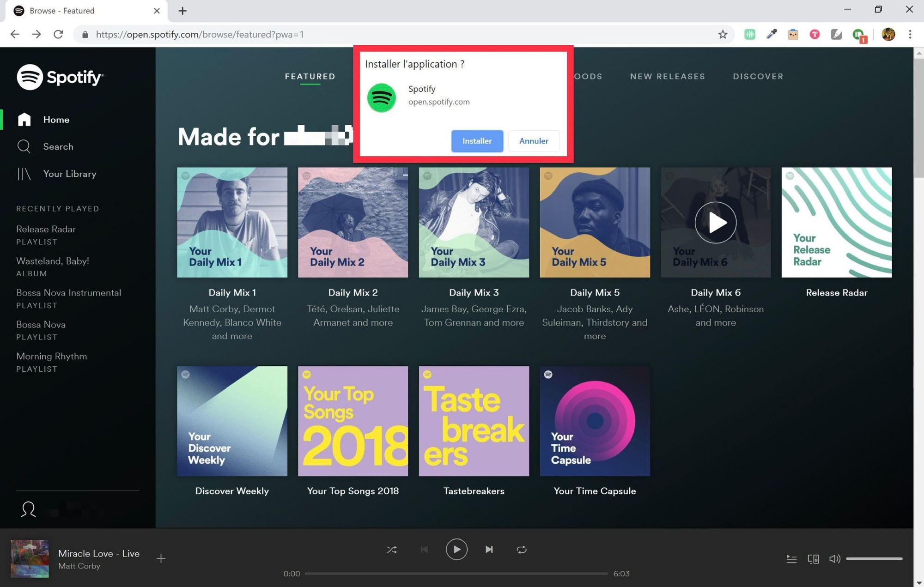The image size is (924, 587).
Task: Toggle shuffle playback
Action: pyautogui.click(x=391, y=550)
